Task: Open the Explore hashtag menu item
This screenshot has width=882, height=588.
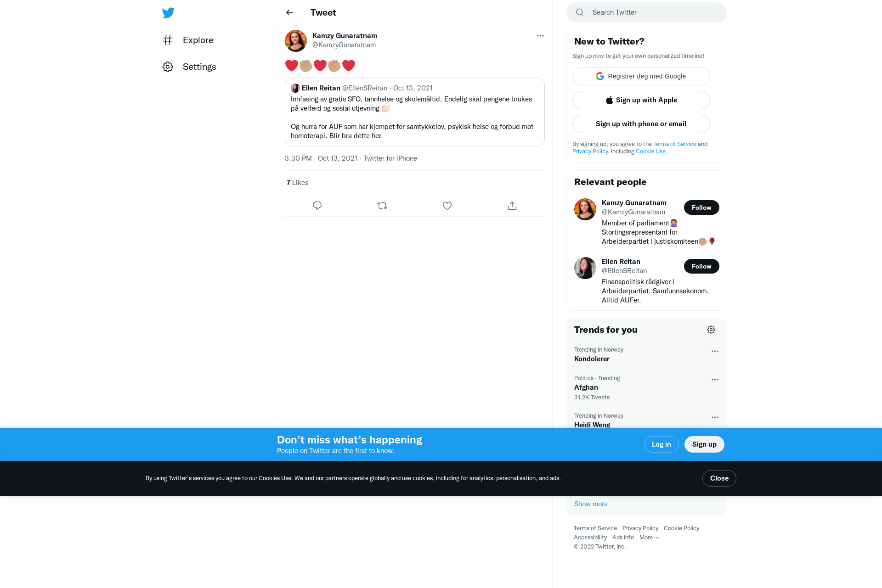Action: tap(188, 40)
